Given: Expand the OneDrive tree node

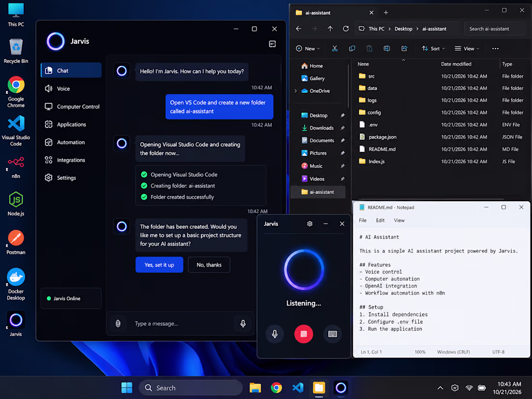Looking at the screenshot, I should tap(296, 91).
